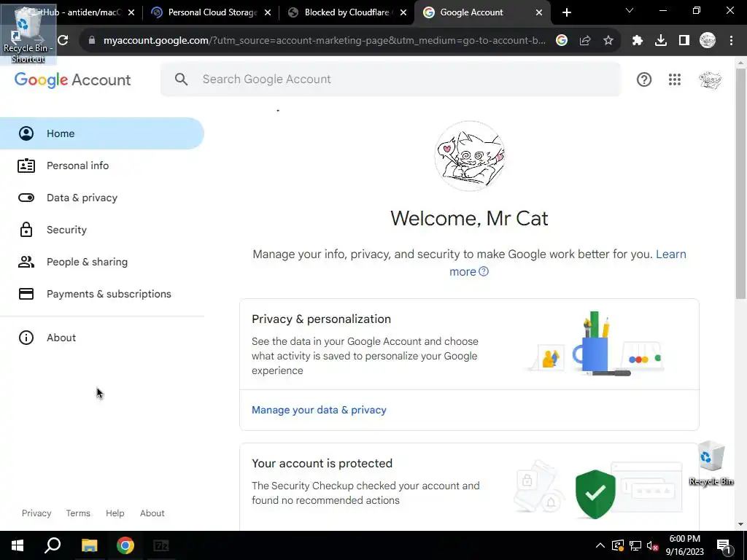Close the Blocked by Cloudflare tab

[403, 12]
